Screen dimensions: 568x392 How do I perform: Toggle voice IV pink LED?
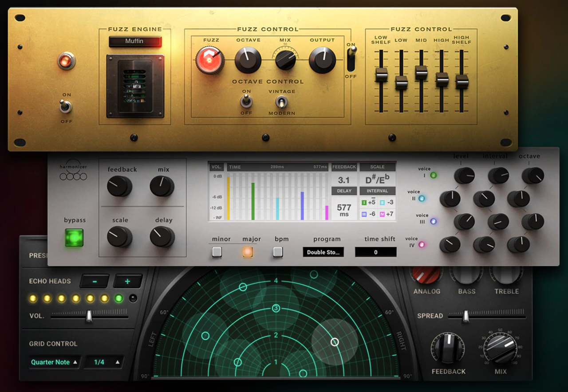pyautogui.click(x=422, y=244)
